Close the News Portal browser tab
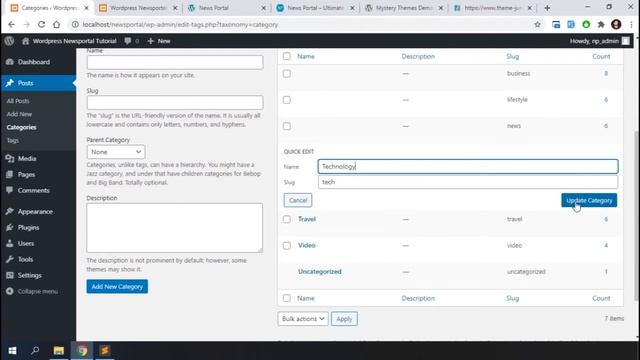 point(263,8)
